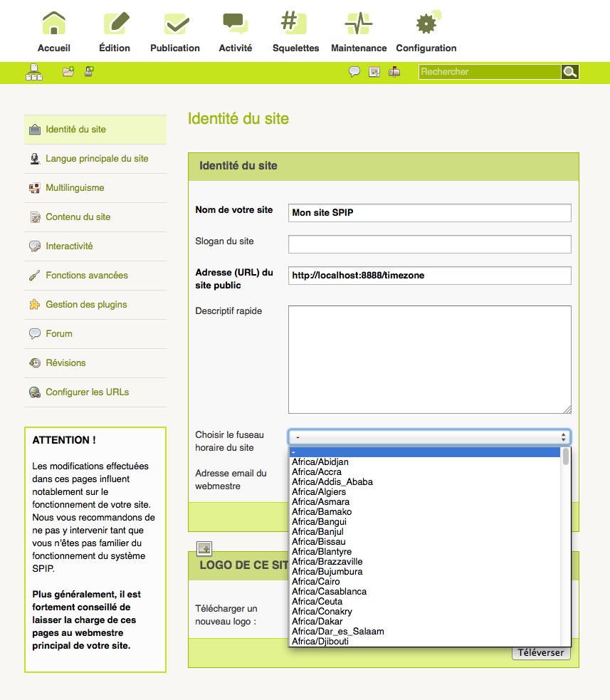This screenshot has width=610, height=700.
Task: Click the Publication checkmark icon
Action: (175, 24)
